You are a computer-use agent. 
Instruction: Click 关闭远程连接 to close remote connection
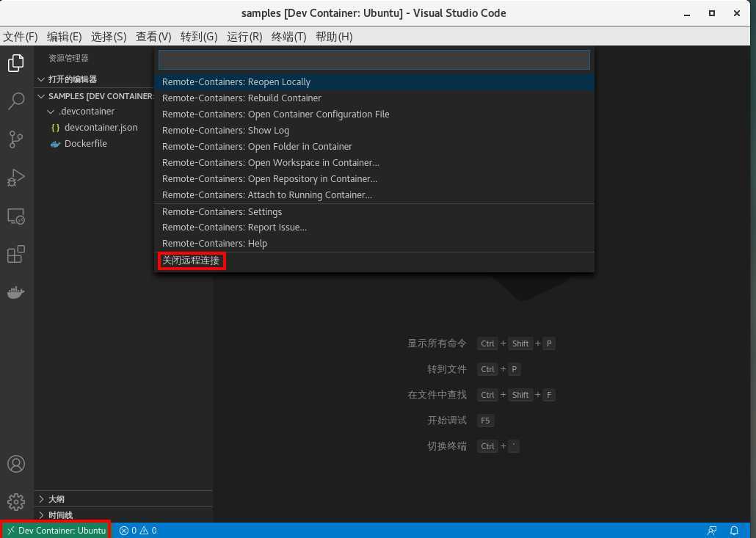(374, 261)
